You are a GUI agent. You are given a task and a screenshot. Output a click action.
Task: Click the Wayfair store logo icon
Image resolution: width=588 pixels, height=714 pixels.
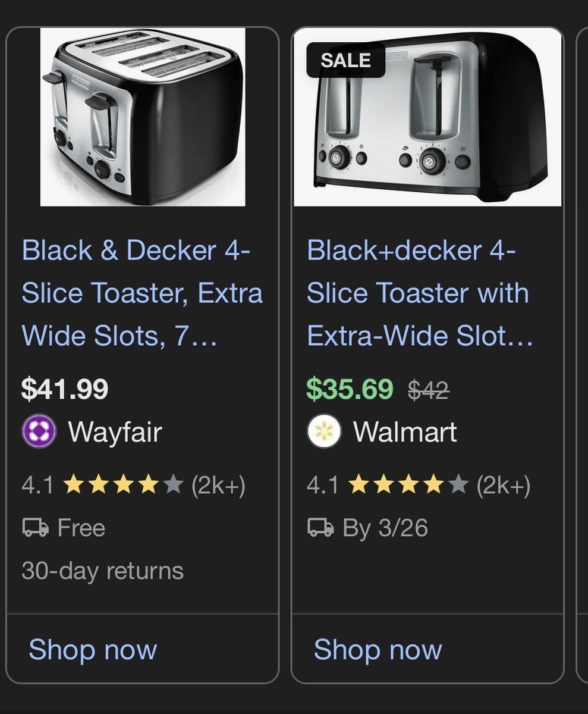click(x=39, y=431)
